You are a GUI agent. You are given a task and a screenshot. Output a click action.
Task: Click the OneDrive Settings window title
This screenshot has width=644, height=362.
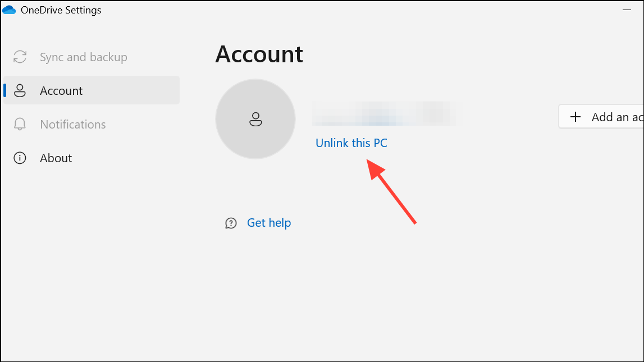click(x=61, y=10)
